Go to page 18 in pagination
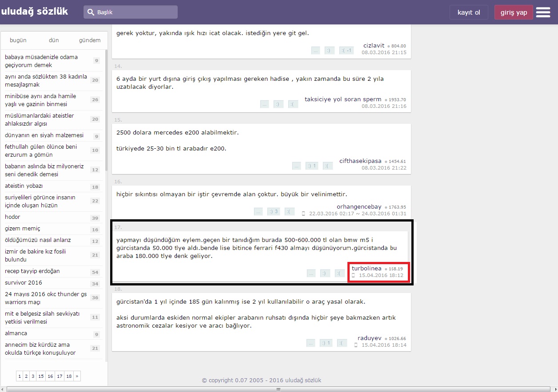Viewport: 558px width, 392px height. click(69, 376)
